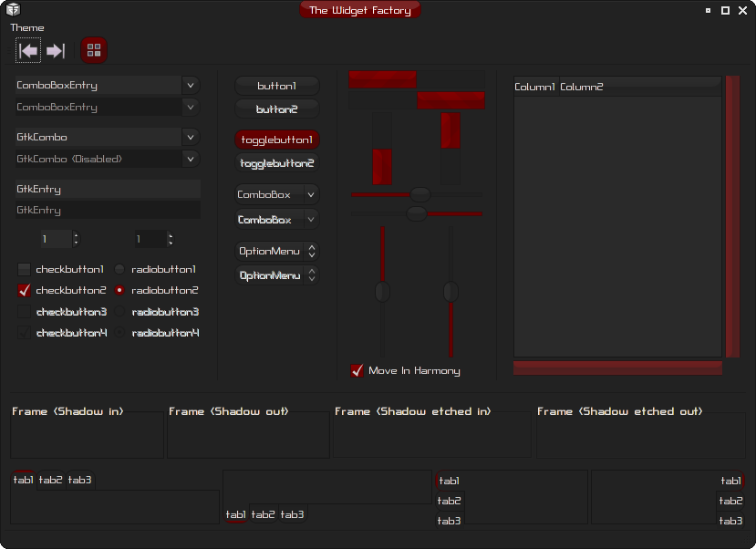Click into the first GtkEntry field

point(108,189)
